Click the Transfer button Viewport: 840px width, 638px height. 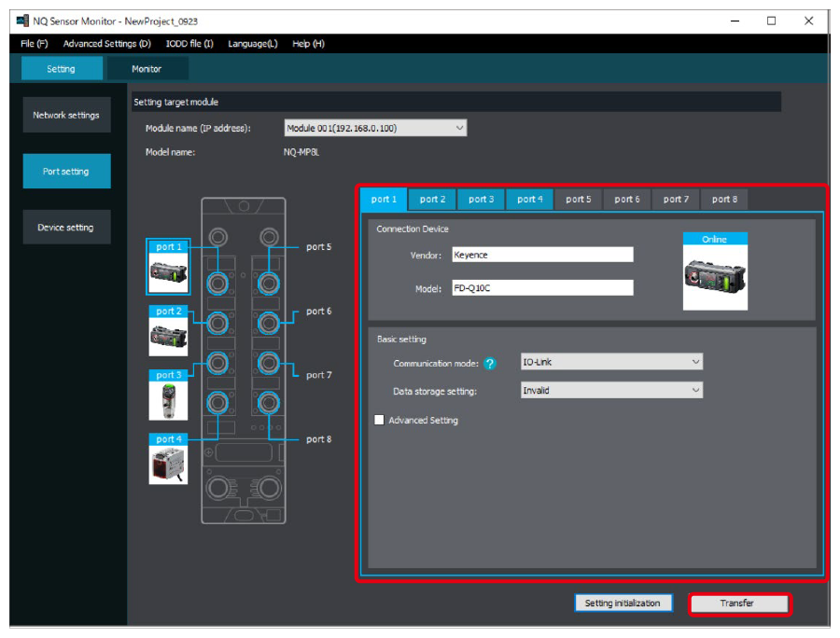tap(739, 603)
